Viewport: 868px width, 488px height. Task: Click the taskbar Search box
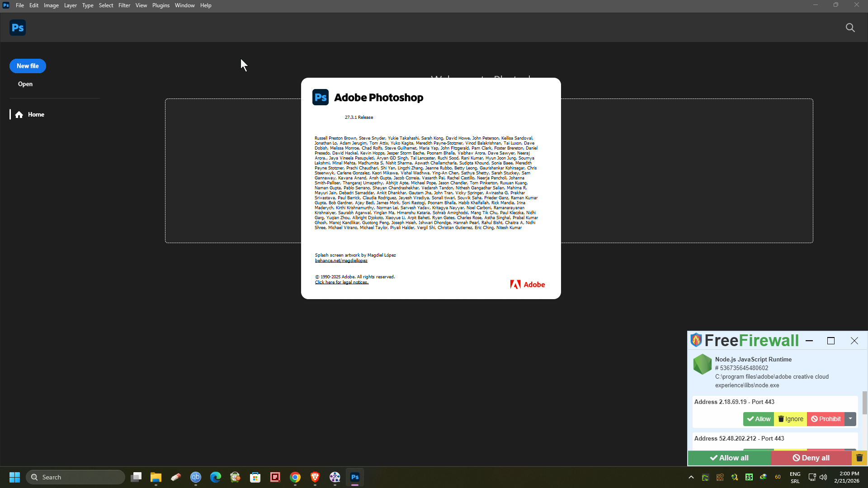[75, 477]
